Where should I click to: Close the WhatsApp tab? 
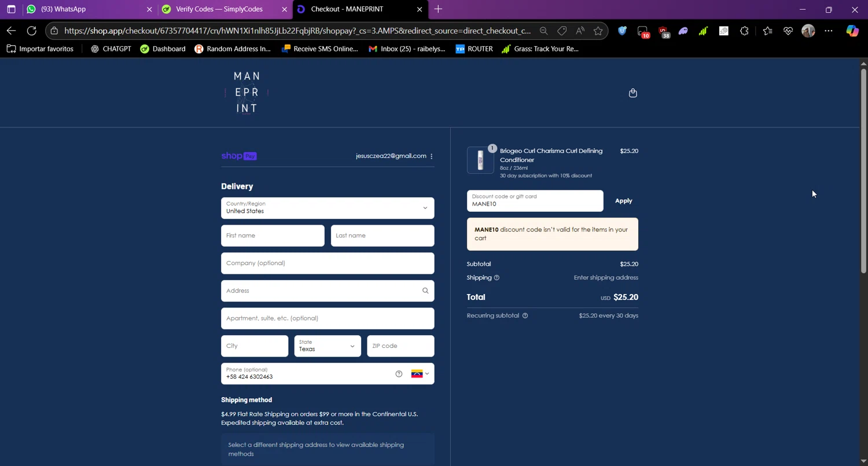(x=149, y=9)
